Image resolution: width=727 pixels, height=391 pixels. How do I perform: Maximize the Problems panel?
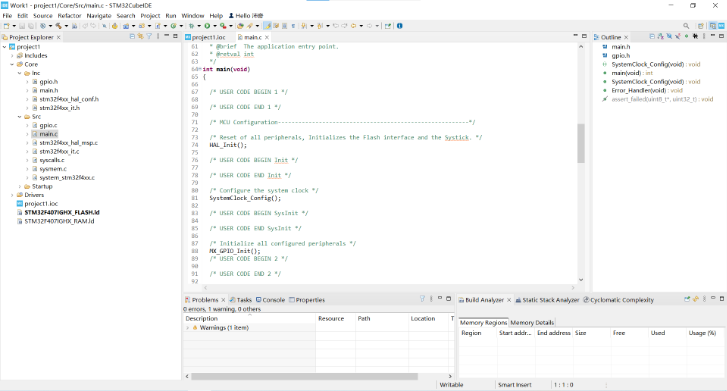point(448,299)
